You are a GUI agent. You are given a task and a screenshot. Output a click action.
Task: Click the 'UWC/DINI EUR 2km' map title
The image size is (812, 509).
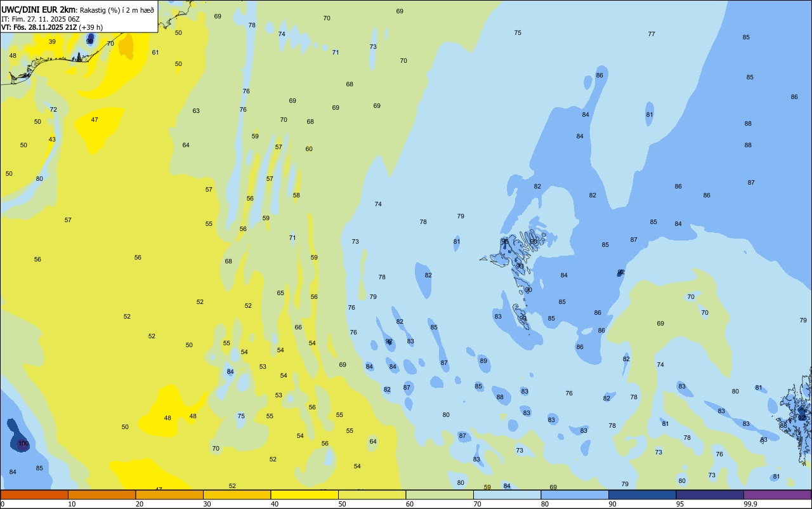point(39,10)
